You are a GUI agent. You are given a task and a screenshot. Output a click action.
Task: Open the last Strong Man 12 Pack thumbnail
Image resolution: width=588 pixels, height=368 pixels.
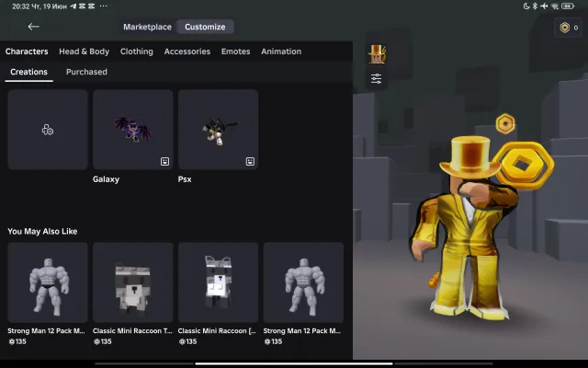(x=303, y=282)
